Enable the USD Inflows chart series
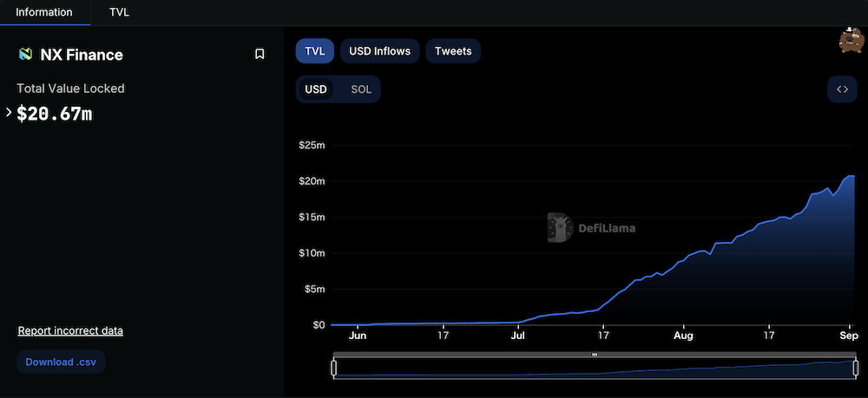 click(x=380, y=51)
